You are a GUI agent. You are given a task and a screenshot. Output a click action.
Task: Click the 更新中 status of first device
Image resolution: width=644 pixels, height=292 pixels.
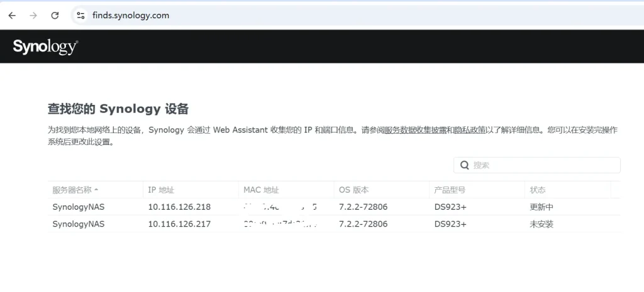(x=541, y=207)
